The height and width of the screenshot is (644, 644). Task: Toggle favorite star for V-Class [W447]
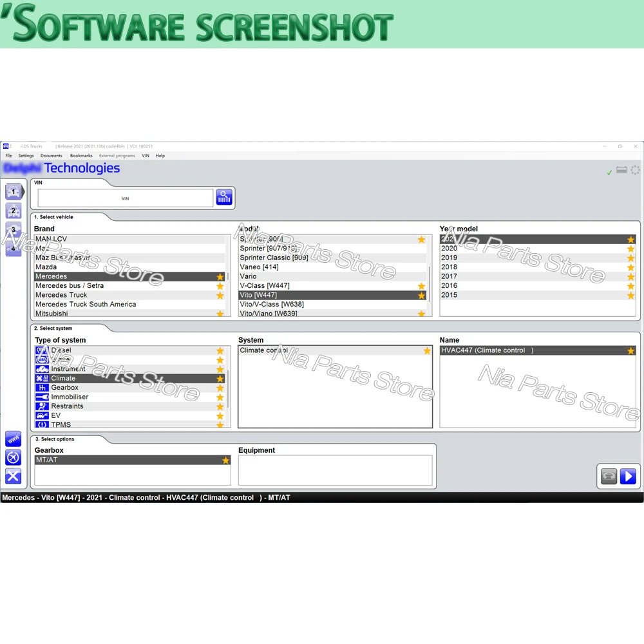(x=421, y=287)
